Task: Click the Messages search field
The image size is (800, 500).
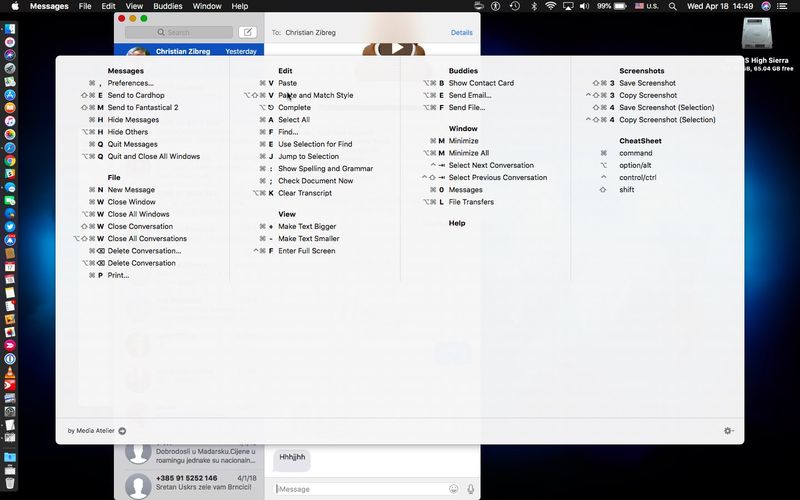Action: click(x=179, y=32)
